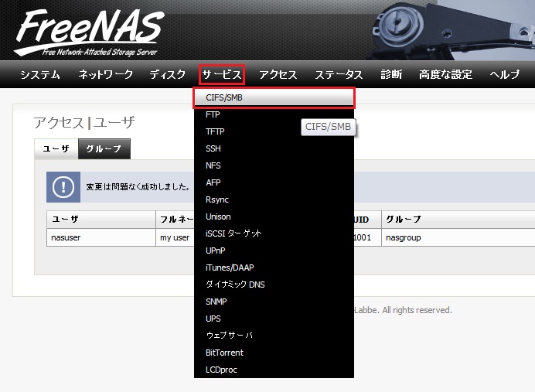Switch to the グループ tab

click(x=104, y=148)
